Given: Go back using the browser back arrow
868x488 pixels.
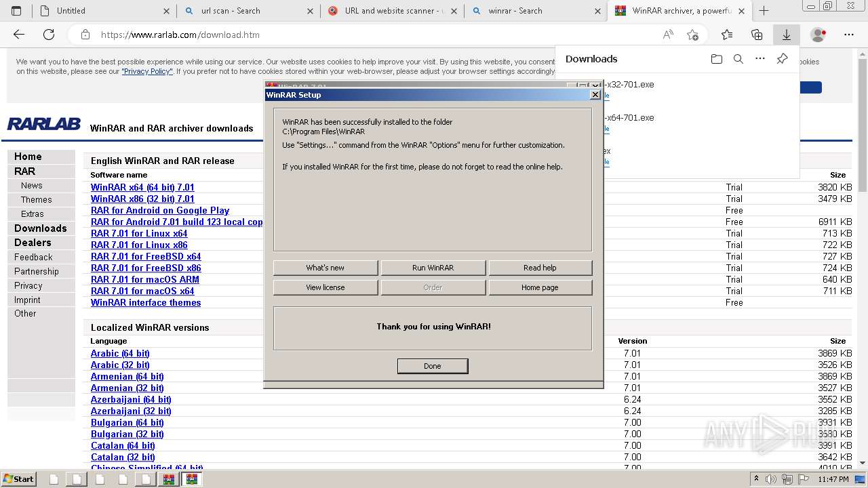Looking at the screenshot, I should pyautogui.click(x=19, y=35).
